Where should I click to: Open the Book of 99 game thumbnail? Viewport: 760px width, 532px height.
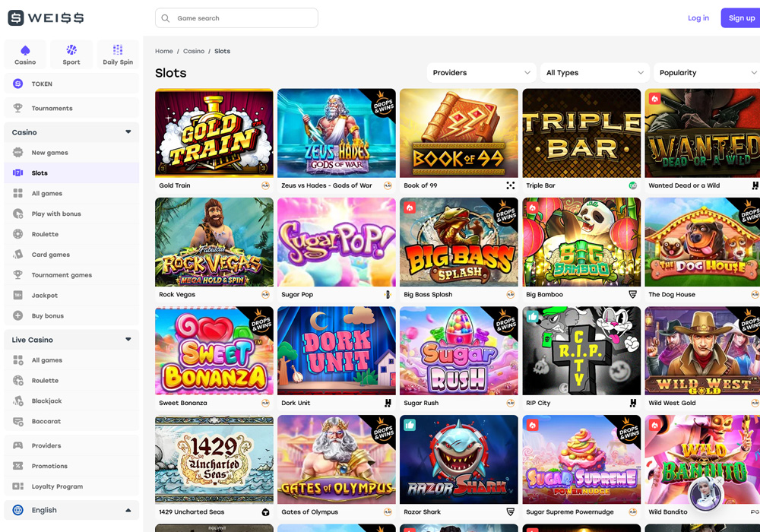[459, 133]
